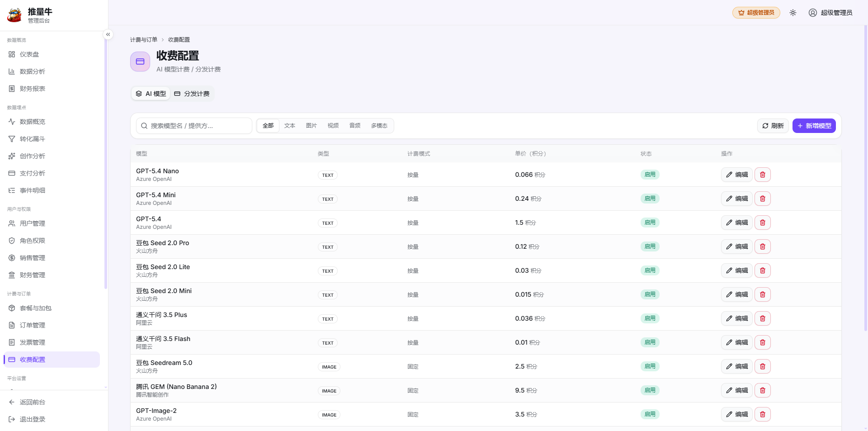The height and width of the screenshot is (431, 868).
Task: Switch to the AI 模型 tab
Action: pos(151,94)
